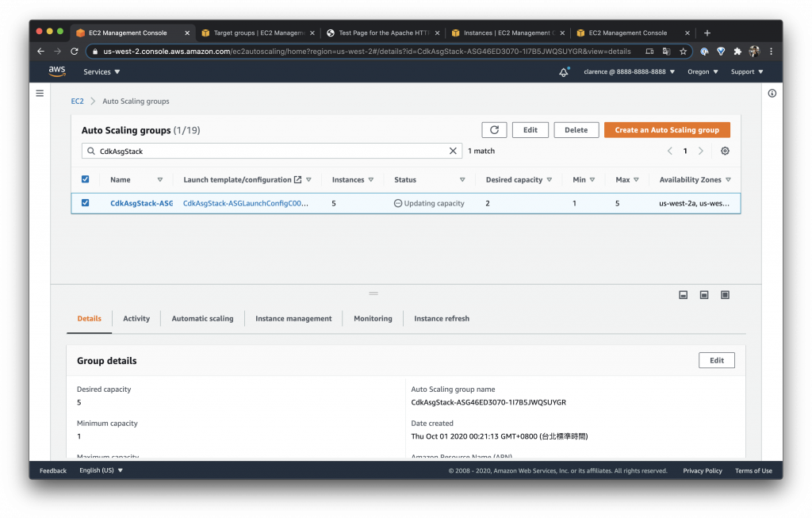Open the English (US) language selector
Image resolution: width=812 pixels, height=518 pixels.
pos(101,470)
